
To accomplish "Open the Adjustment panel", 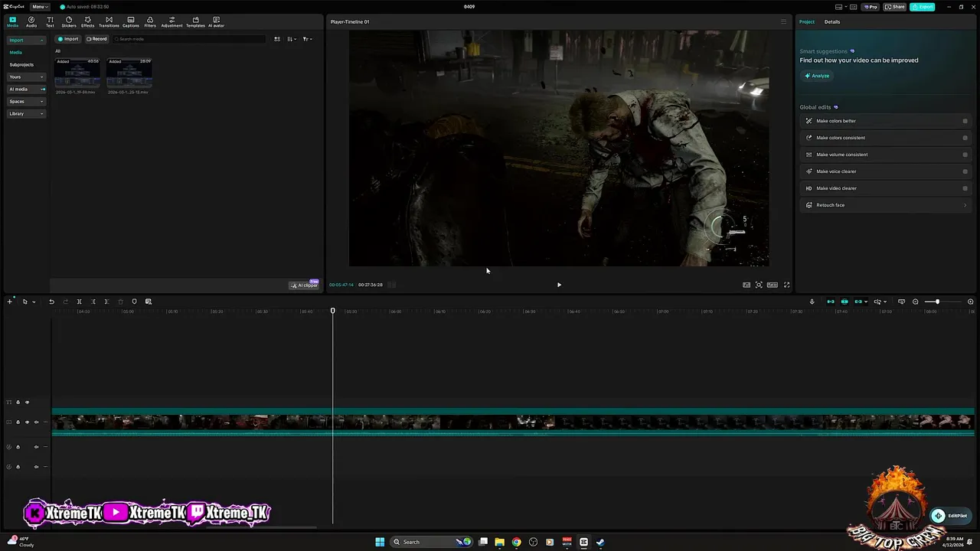I will [x=171, y=21].
